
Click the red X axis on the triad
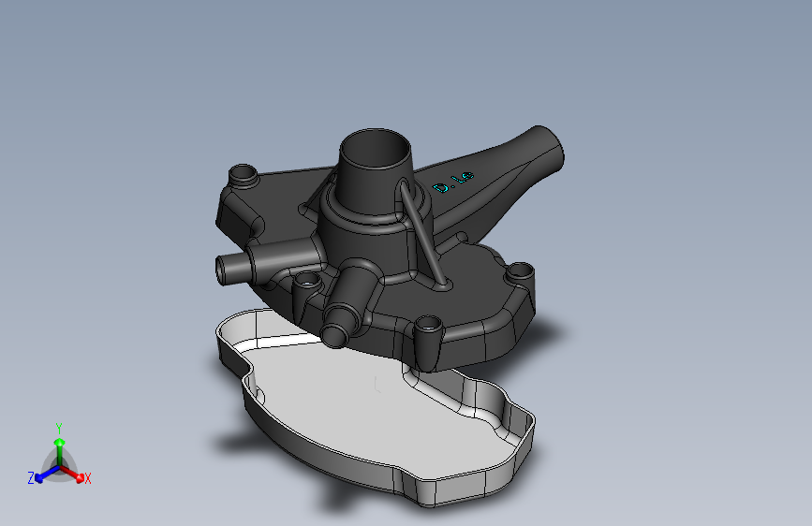tap(72, 474)
